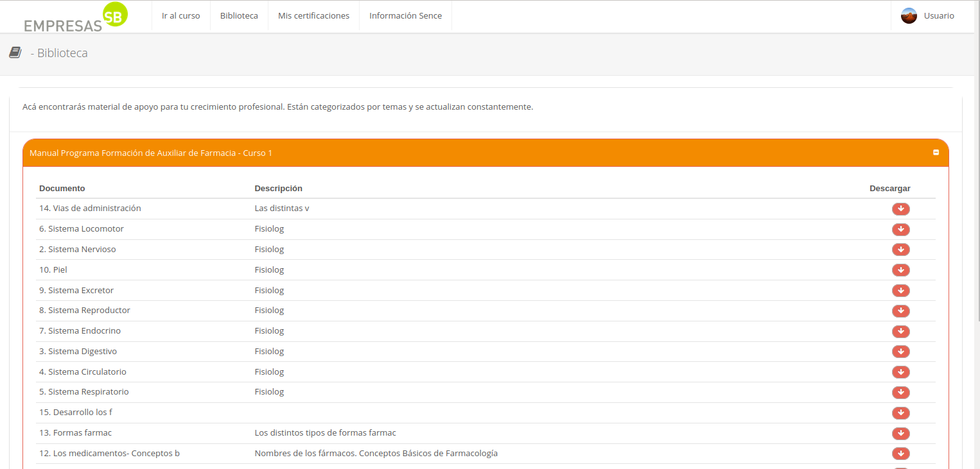Click the '- Biblioteca' page heading
The height and width of the screenshot is (469, 980).
[x=59, y=53]
